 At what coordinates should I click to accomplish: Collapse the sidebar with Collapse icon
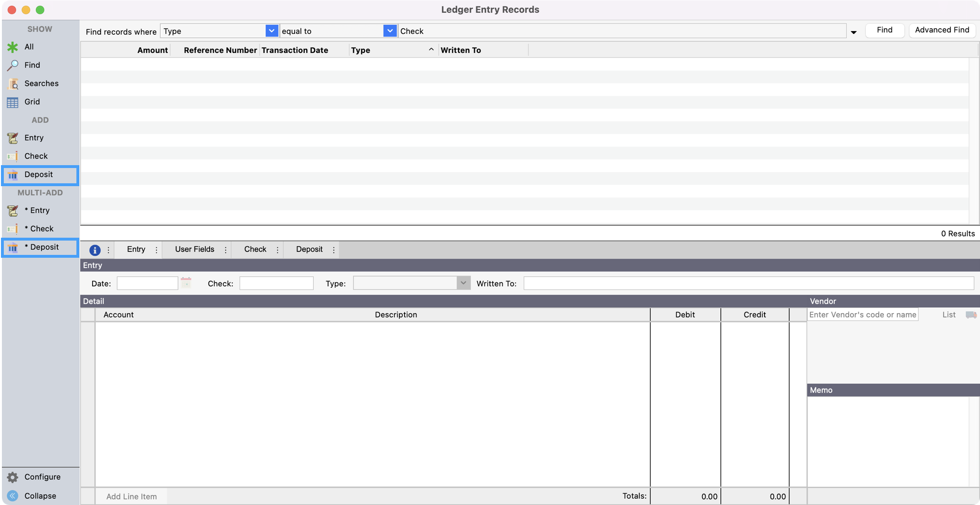12,496
